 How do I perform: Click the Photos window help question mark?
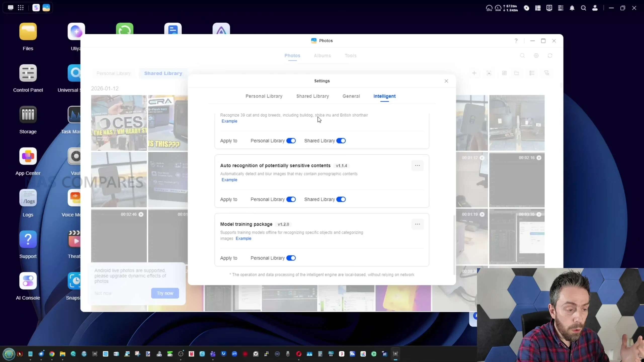(x=516, y=41)
